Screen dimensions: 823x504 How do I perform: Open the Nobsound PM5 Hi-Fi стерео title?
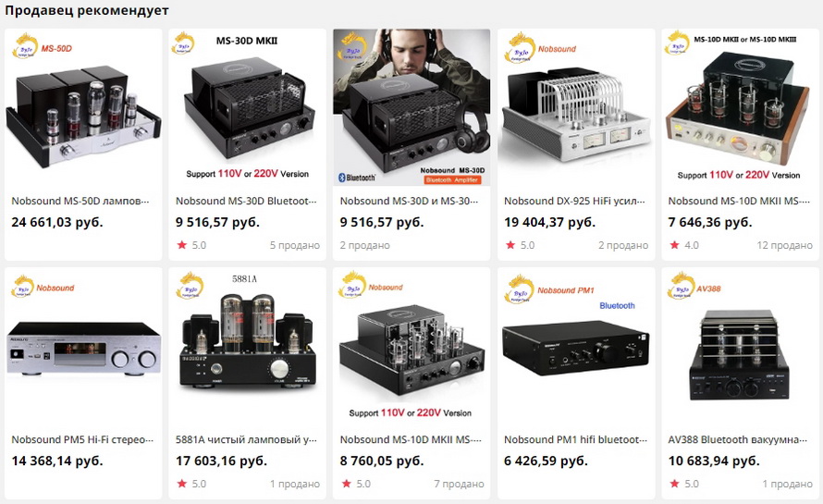82,440
